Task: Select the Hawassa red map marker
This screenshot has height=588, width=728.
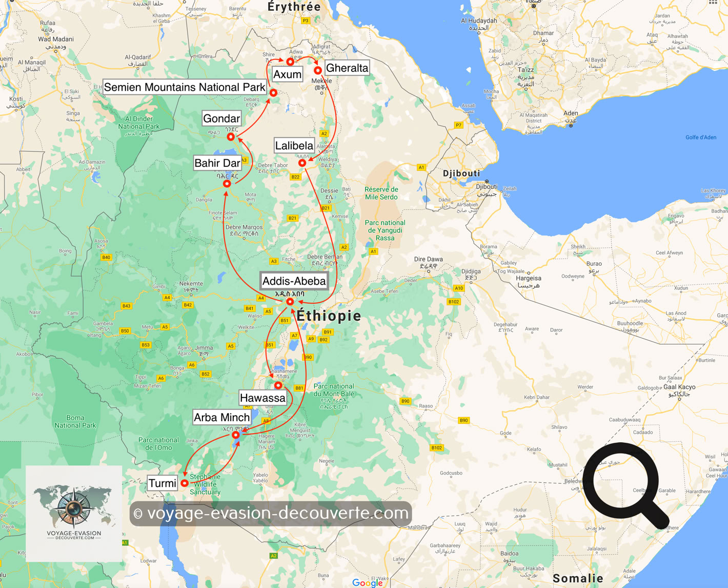Action: point(278,385)
